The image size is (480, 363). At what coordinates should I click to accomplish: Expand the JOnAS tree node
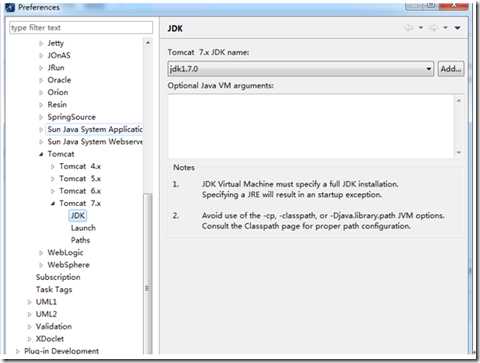(41, 56)
